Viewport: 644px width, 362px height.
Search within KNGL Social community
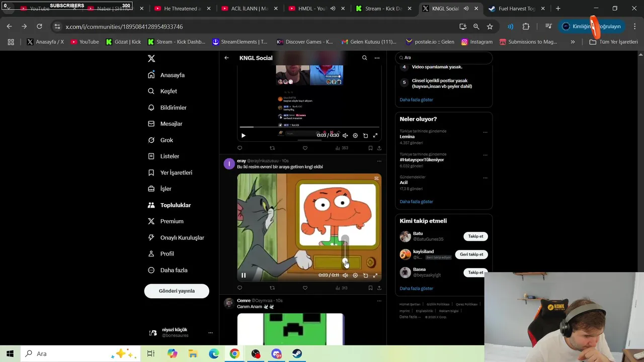tap(365, 58)
